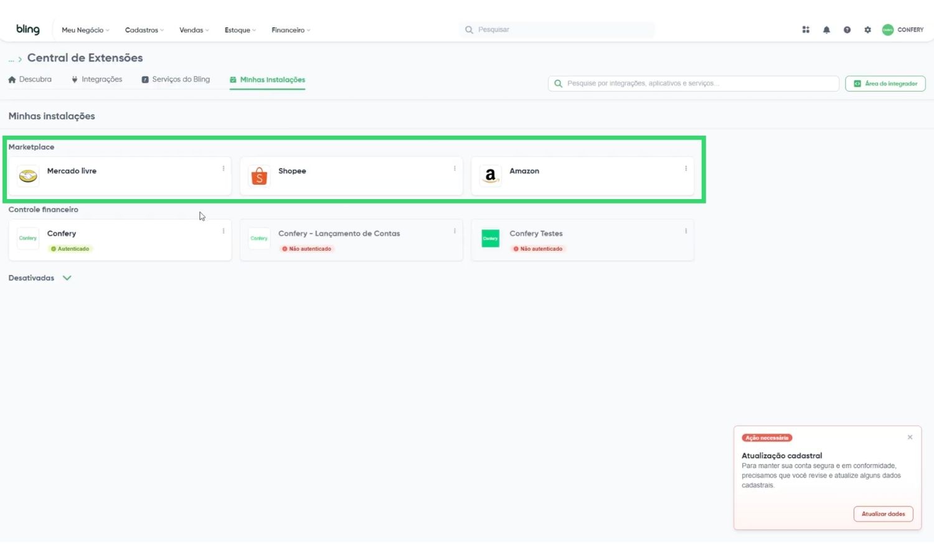Image resolution: width=934 pixels, height=560 pixels.
Task: Go to the Descubra tab
Action: [30, 80]
